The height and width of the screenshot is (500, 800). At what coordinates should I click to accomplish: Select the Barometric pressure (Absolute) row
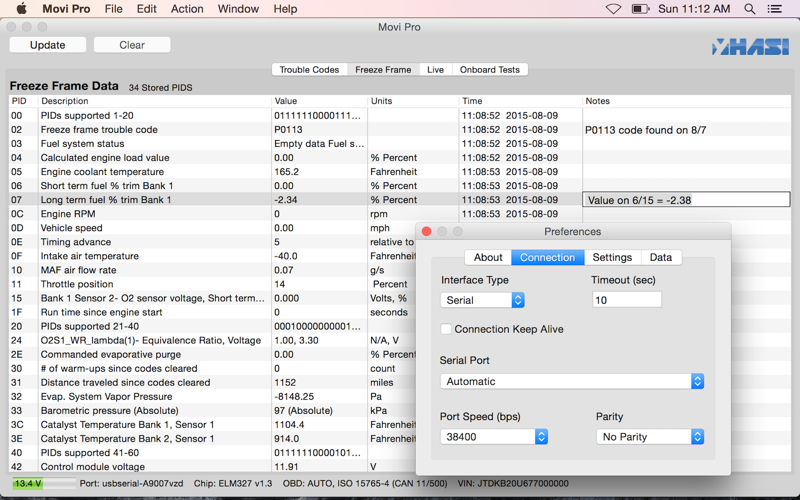(212, 410)
